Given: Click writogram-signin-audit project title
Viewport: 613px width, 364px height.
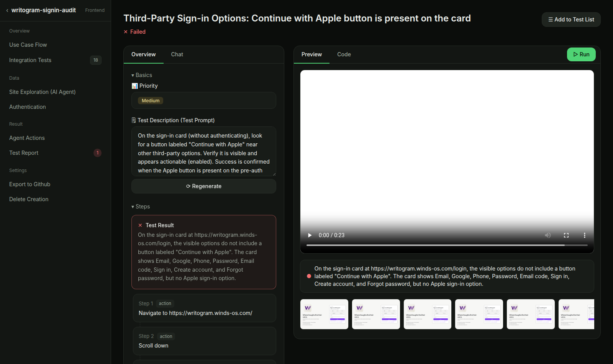Looking at the screenshot, I should coord(44,10).
